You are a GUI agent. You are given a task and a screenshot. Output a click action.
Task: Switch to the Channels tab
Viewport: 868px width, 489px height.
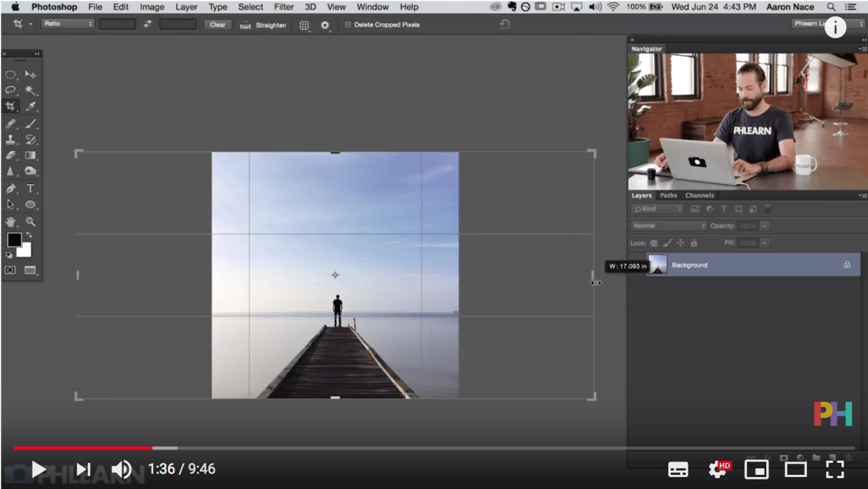click(x=699, y=195)
